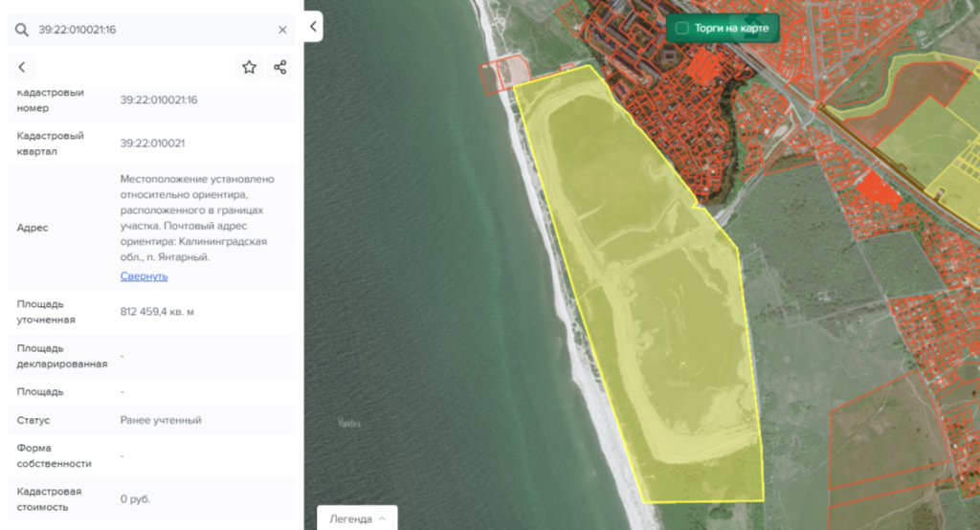Click the cadastral quarter value 39:22:010021
The width and height of the screenshot is (980, 530).
tap(152, 144)
